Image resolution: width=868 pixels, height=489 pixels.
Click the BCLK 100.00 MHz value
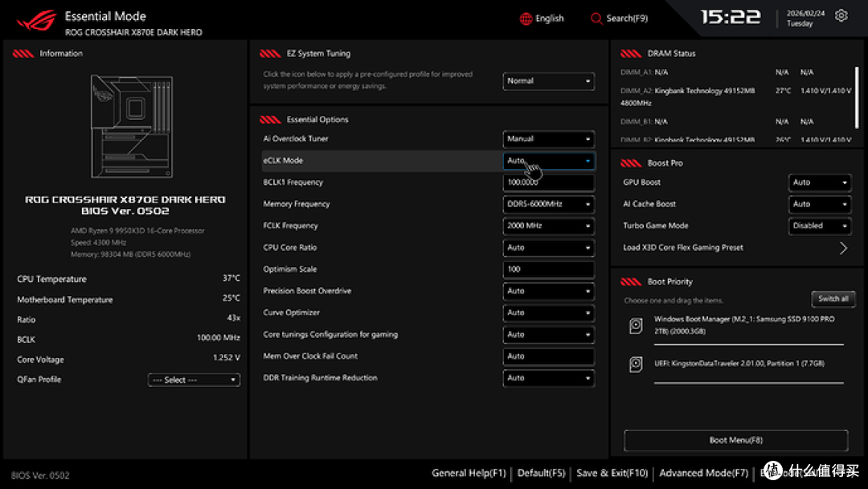[x=218, y=338]
